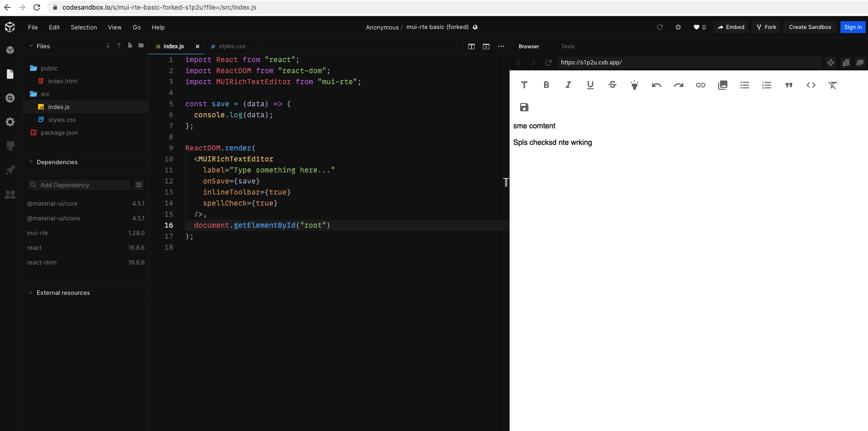The height and width of the screenshot is (431, 868).
Task: Apply italic styling in the rich text editor
Action: tap(568, 85)
